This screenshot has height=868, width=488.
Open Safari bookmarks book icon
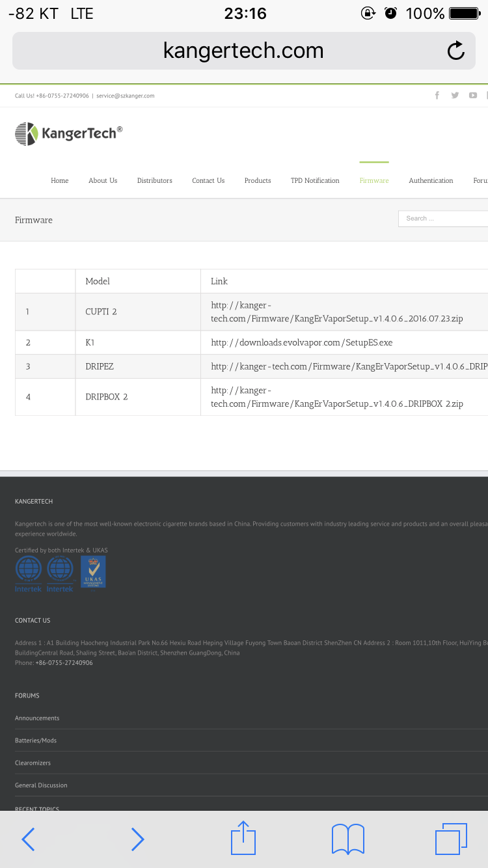point(348,839)
